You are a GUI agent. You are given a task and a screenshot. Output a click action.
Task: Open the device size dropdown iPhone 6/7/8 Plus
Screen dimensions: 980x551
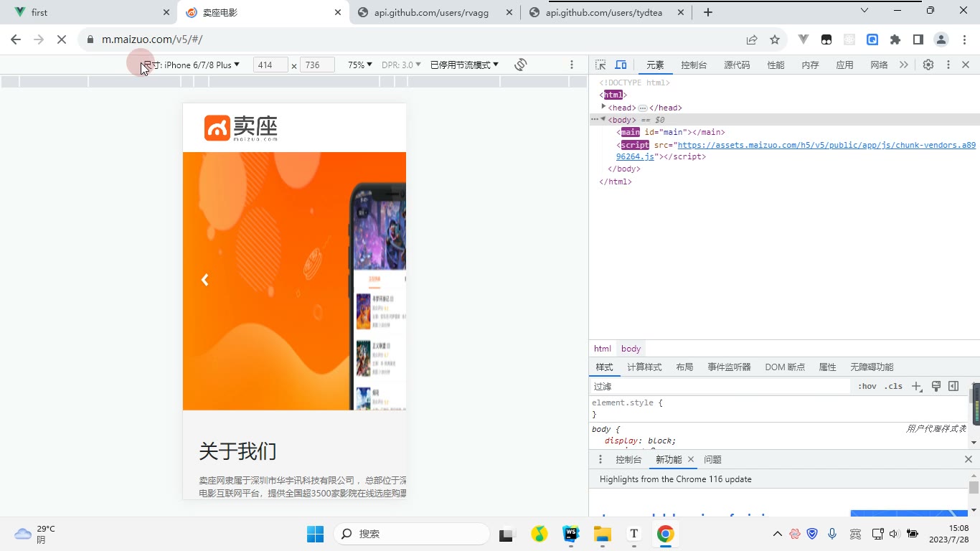191,65
